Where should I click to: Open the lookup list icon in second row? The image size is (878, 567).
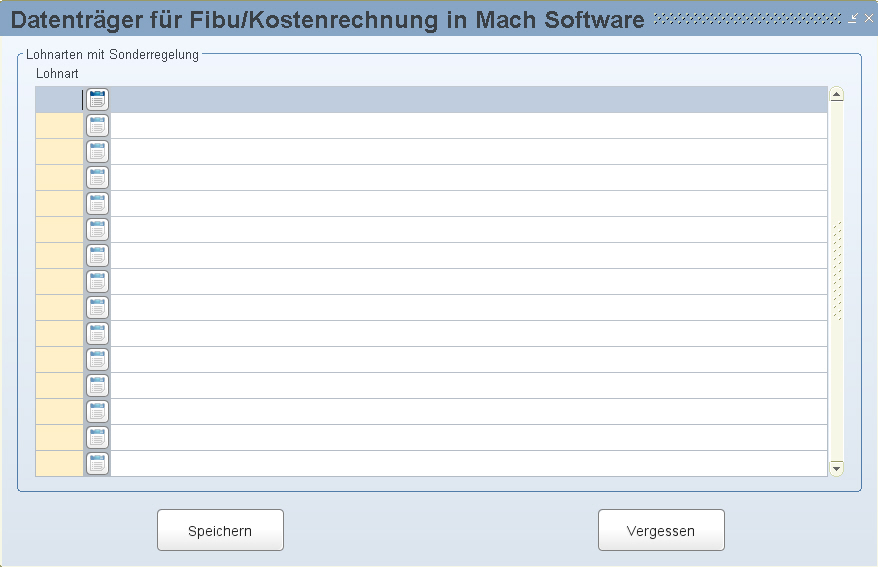[97, 126]
